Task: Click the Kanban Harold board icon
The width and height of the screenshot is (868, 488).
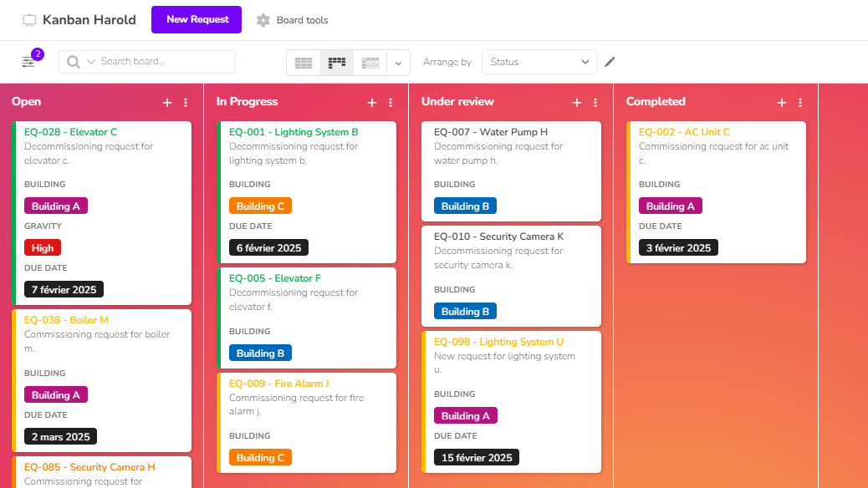Action: 29,20
